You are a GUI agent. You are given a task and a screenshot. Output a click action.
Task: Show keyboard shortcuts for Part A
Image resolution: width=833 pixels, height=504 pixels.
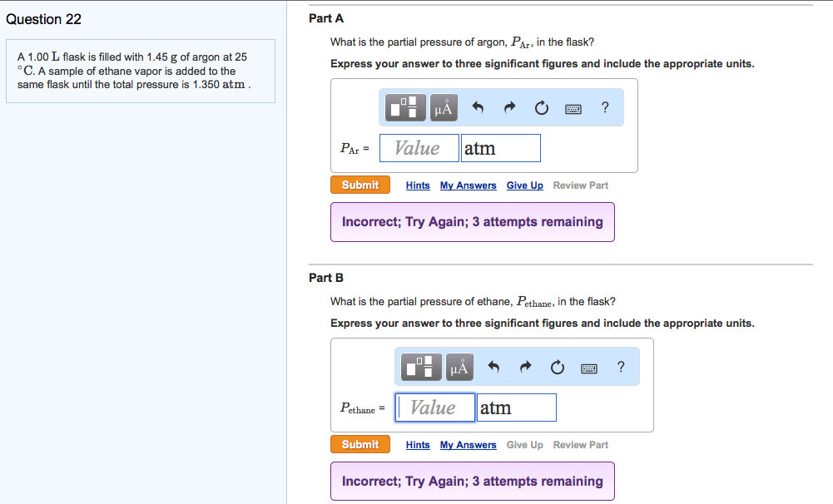pos(573,107)
